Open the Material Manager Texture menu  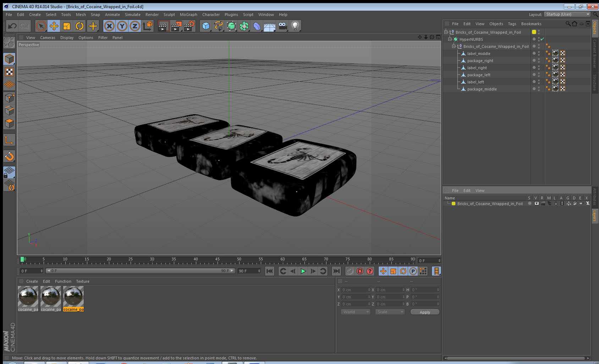click(83, 281)
